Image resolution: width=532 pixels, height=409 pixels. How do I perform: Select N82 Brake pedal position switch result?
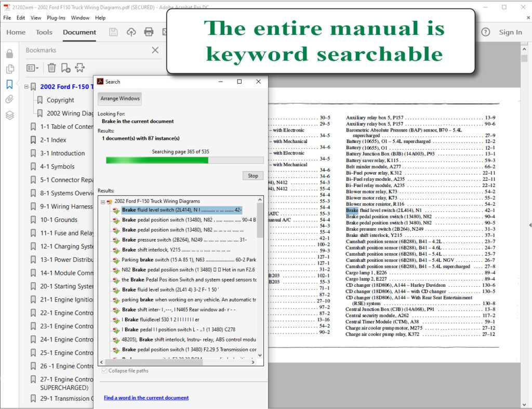[188, 270]
